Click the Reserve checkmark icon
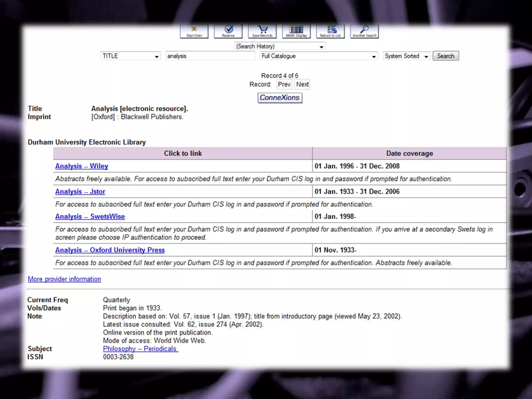 click(x=228, y=31)
